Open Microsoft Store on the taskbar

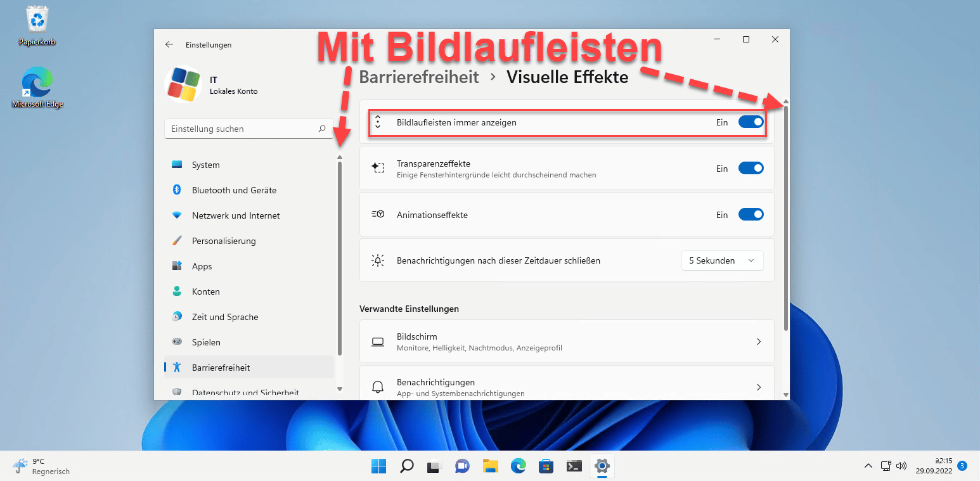tap(546, 466)
